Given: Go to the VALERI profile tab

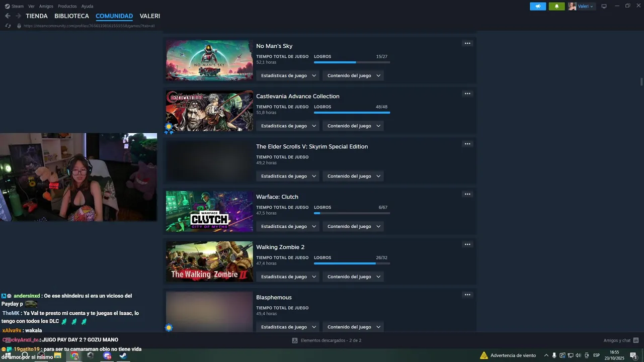Looking at the screenshot, I should click(x=150, y=16).
